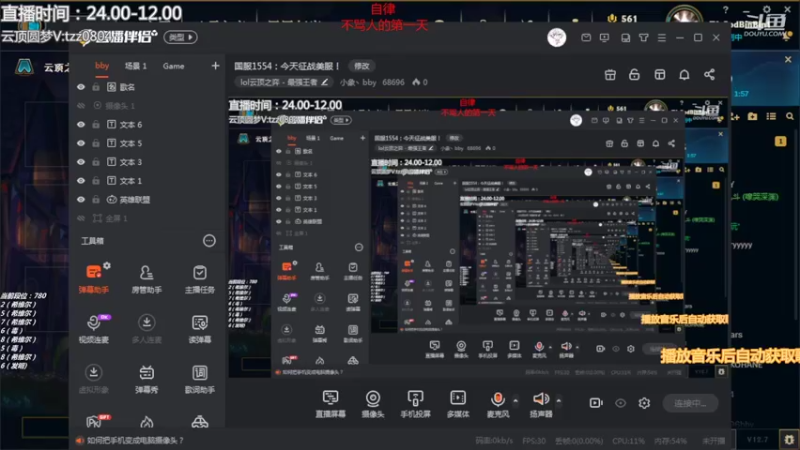This screenshot has height=450, width=800.
Task: Open 弹幕助手 settings gear
Action: [107, 266]
